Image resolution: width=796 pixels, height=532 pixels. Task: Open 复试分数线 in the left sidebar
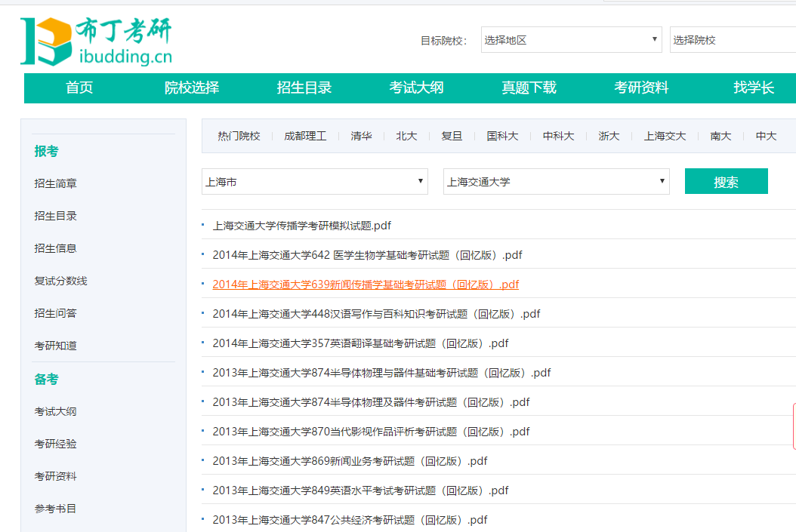(60, 281)
